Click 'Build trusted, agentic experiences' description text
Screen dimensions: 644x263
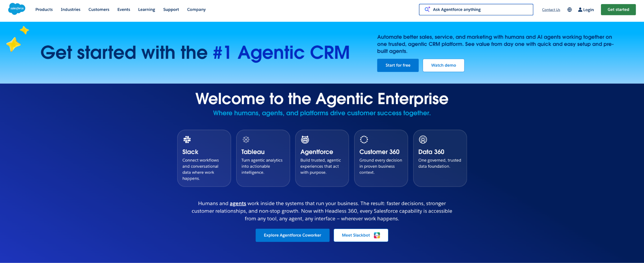[320, 166]
